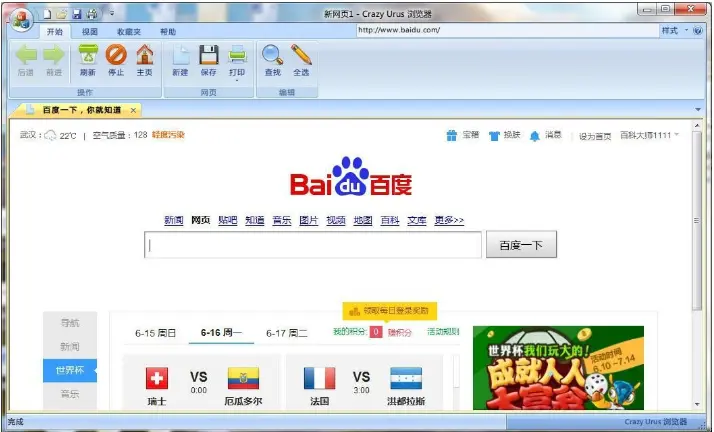Click the 轻度污染 air quality link
The width and height of the screenshot is (714, 432).
click(168, 135)
